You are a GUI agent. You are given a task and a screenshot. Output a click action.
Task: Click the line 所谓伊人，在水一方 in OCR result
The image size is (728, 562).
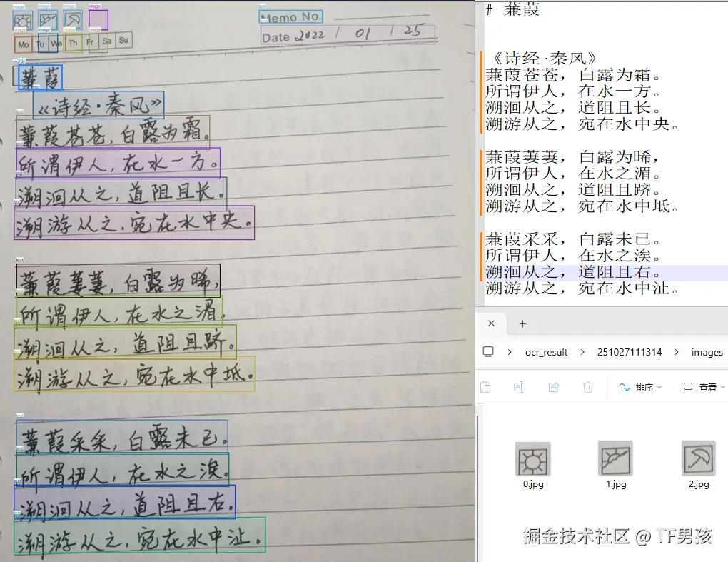(573, 91)
